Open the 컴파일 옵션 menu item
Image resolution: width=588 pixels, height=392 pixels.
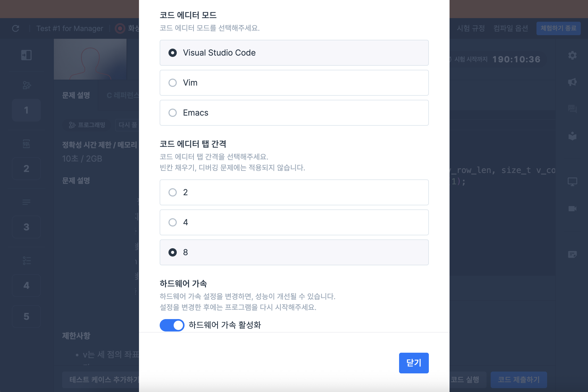coord(510,28)
